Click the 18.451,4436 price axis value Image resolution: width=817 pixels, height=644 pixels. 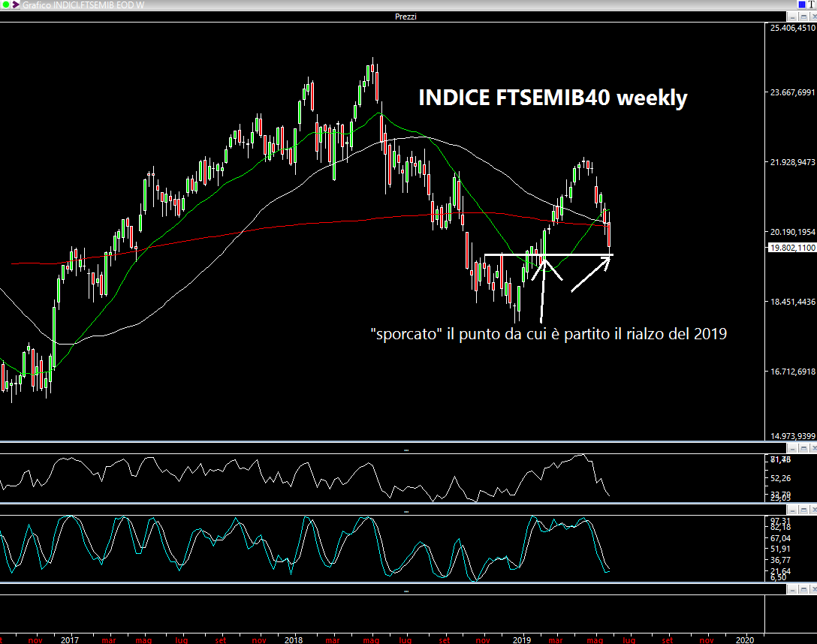792,302
